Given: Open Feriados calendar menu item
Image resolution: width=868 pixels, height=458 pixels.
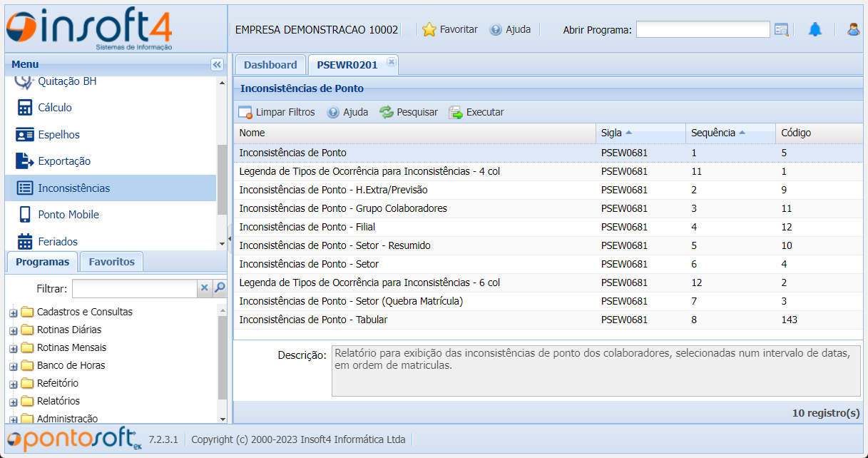Looking at the screenshot, I should tap(58, 242).
